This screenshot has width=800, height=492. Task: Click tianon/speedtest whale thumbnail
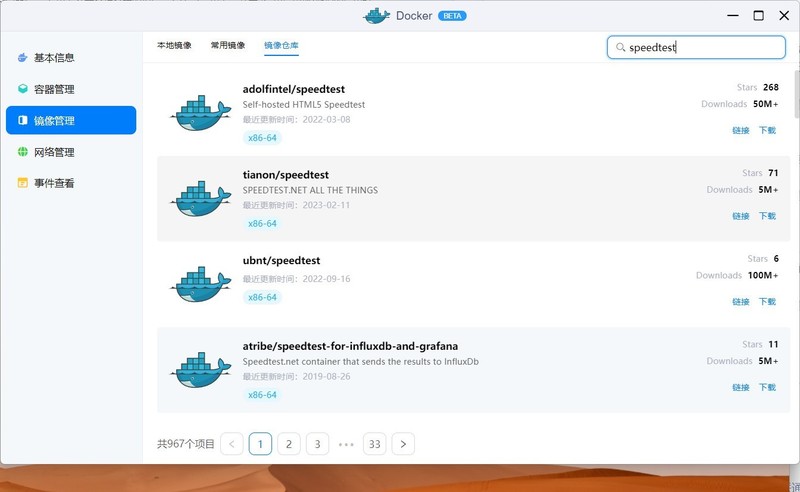tap(200, 199)
